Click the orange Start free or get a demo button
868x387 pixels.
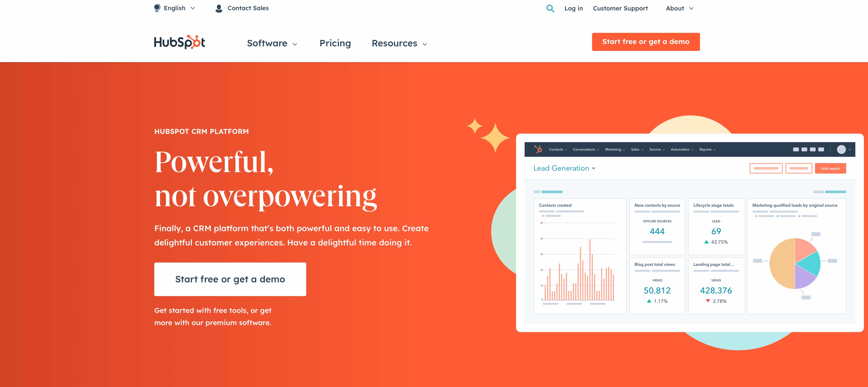(x=646, y=42)
